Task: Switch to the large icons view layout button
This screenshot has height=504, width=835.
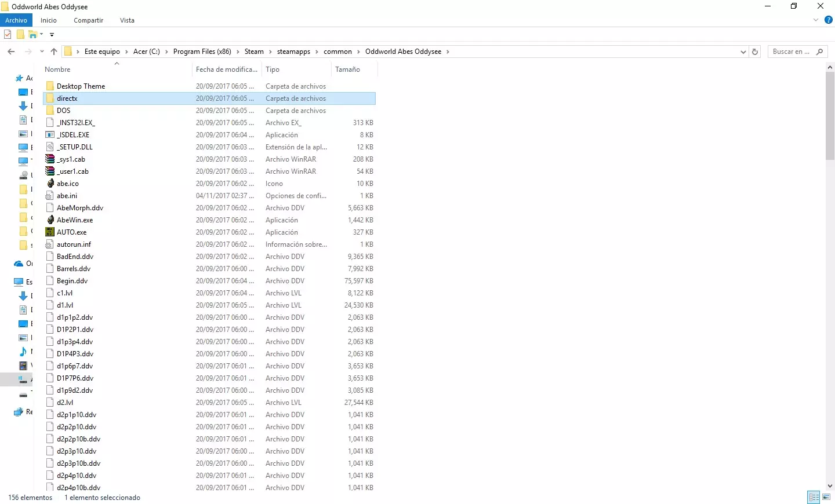Action: click(826, 497)
